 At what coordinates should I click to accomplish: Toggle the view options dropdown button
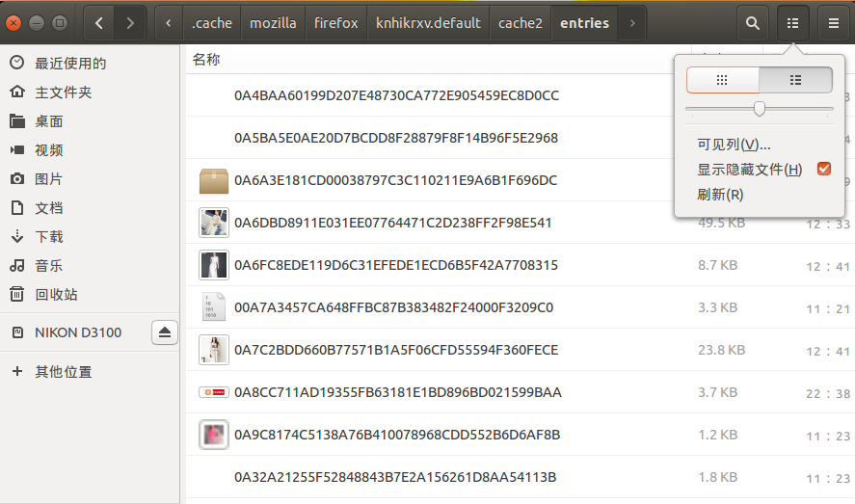point(793,22)
